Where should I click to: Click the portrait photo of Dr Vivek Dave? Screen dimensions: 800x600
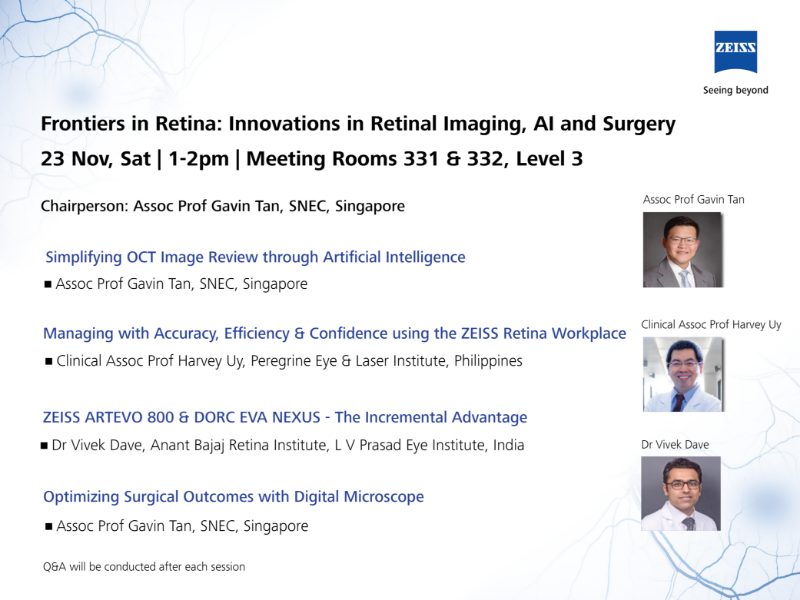[681, 493]
